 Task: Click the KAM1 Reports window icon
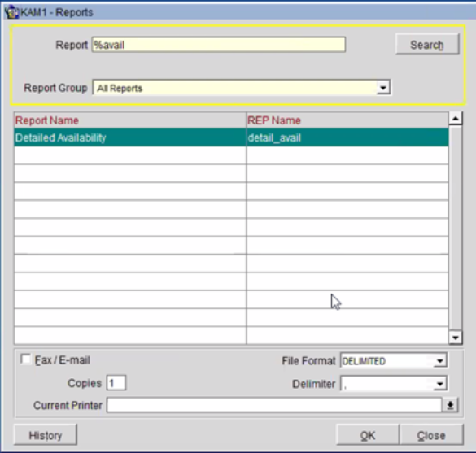(11, 12)
